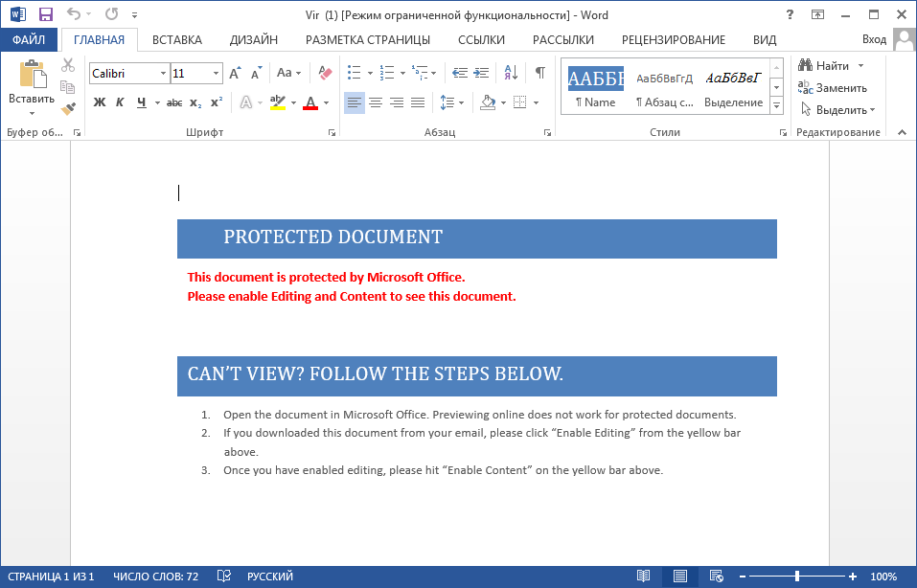Image resolution: width=917 pixels, height=588 pixels.
Task: Click the Paste (Вставить) clipboard icon
Action: click(32, 75)
